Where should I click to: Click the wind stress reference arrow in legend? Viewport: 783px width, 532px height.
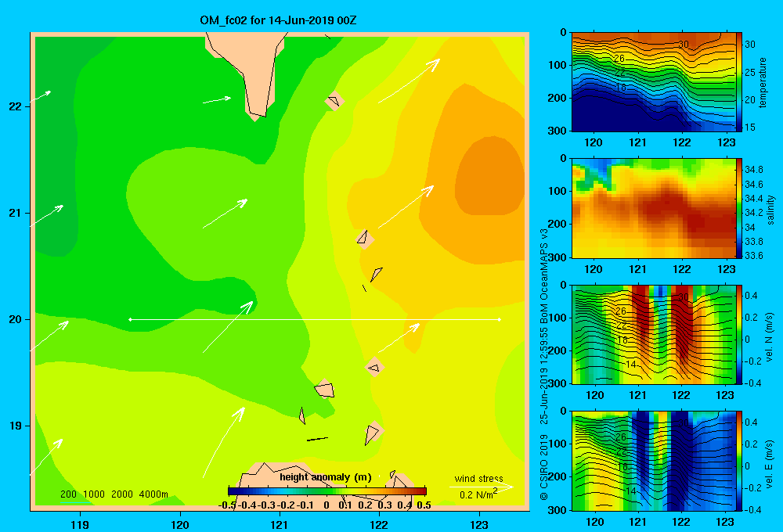tap(482, 487)
